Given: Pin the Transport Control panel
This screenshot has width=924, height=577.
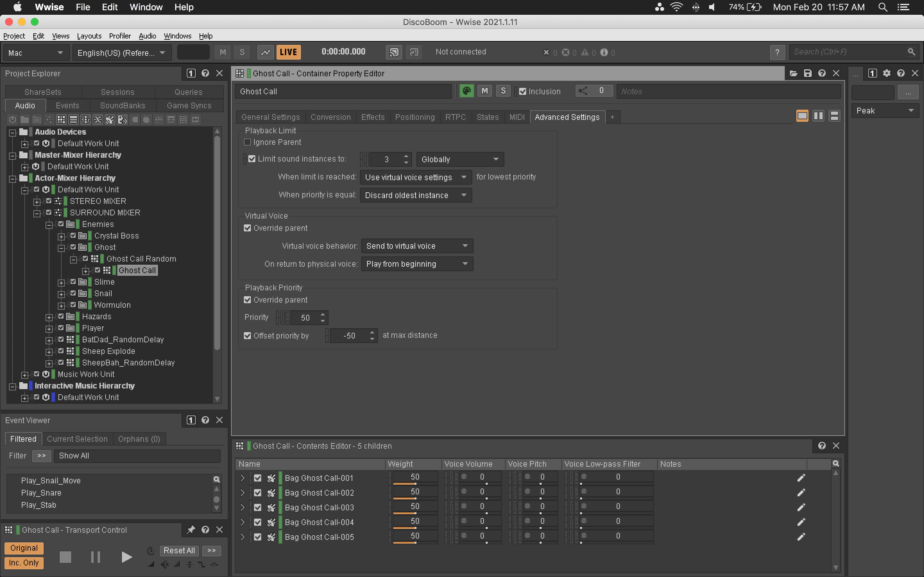Looking at the screenshot, I should click(x=191, y=530).
